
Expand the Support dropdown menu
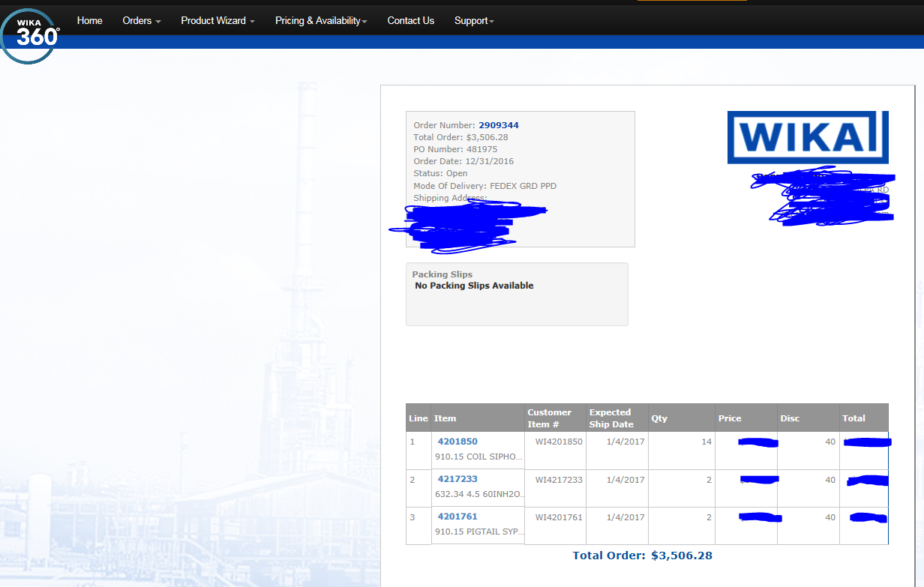coord(474,20)
